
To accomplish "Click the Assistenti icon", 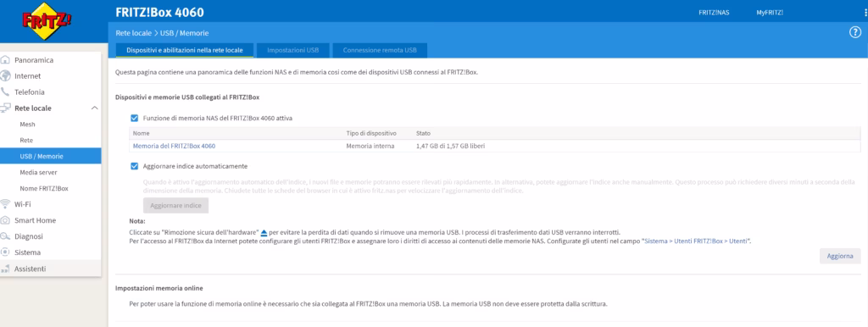I will [x=6, y=269].
